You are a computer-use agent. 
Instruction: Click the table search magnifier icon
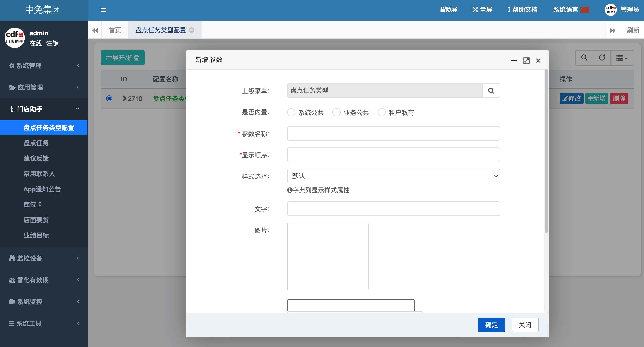584,58
